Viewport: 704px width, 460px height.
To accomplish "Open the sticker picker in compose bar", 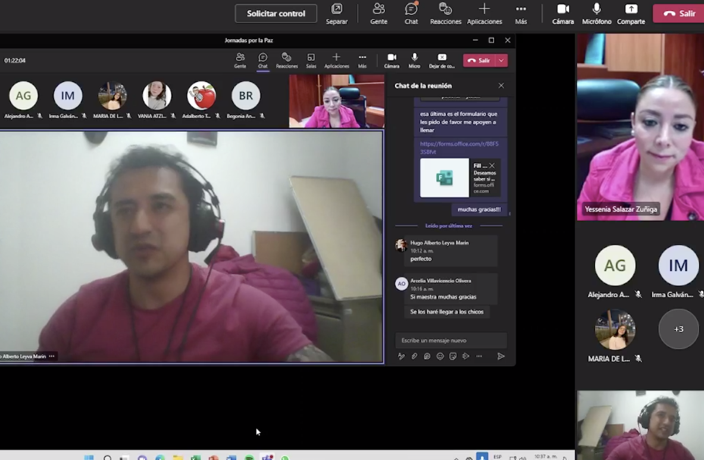I will coord(453,356).
